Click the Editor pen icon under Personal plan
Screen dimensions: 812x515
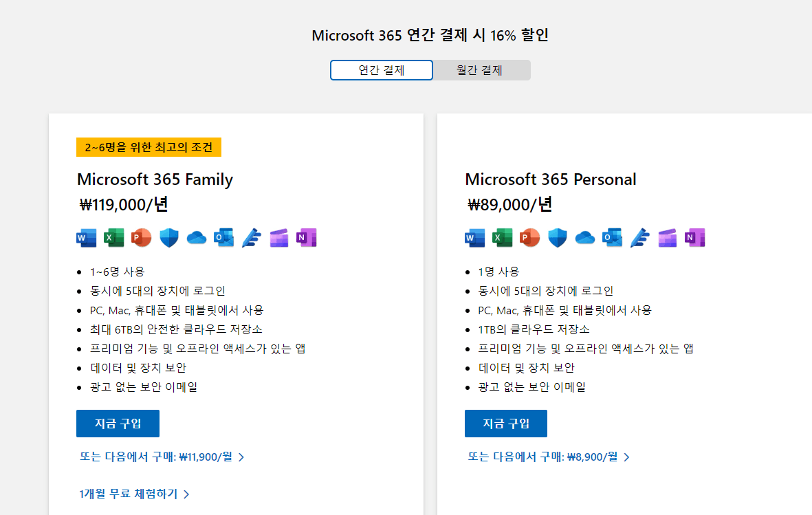point(639,238)
